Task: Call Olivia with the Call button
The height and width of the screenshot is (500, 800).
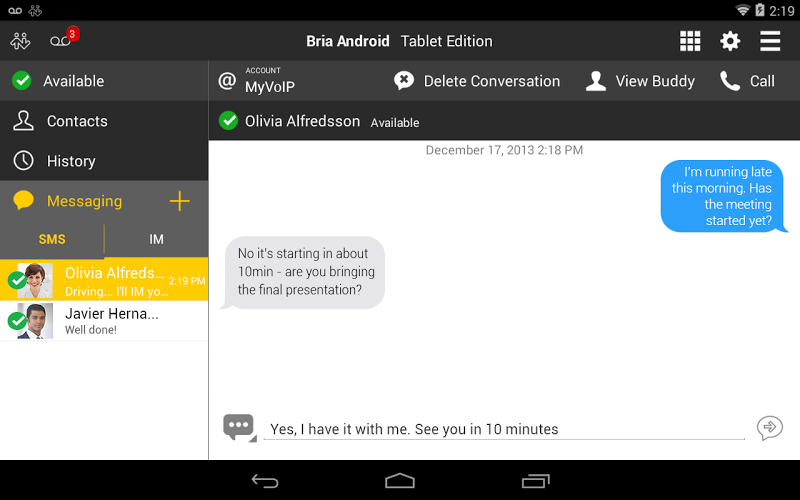Action: 747,81
